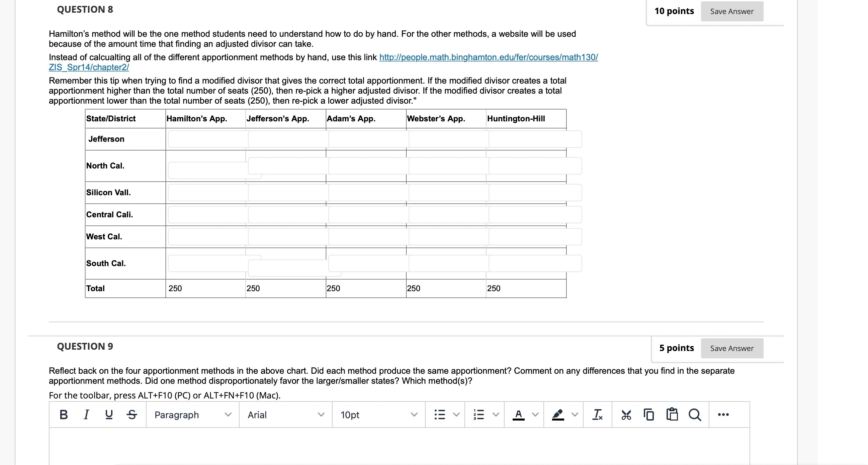The height and width of the screenshot is (465, 868).
Task: Save Answer for Question 8
Action: [731, 11]
